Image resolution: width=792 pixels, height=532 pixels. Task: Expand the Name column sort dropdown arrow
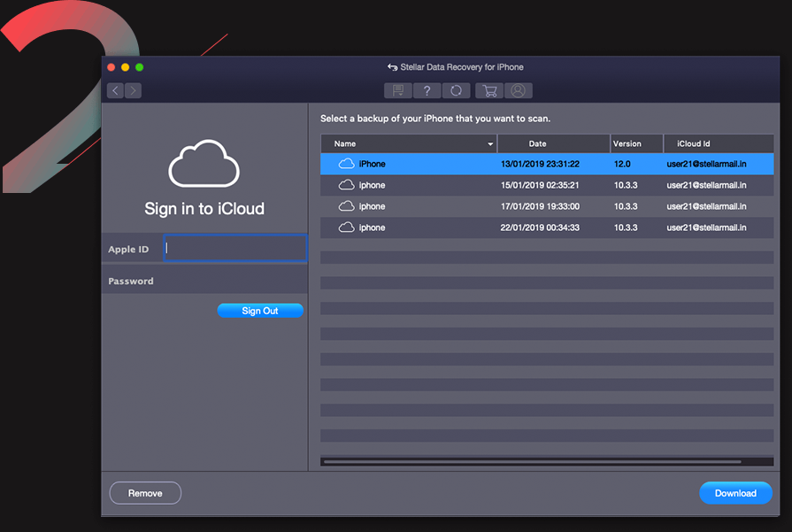coord(490,143)
